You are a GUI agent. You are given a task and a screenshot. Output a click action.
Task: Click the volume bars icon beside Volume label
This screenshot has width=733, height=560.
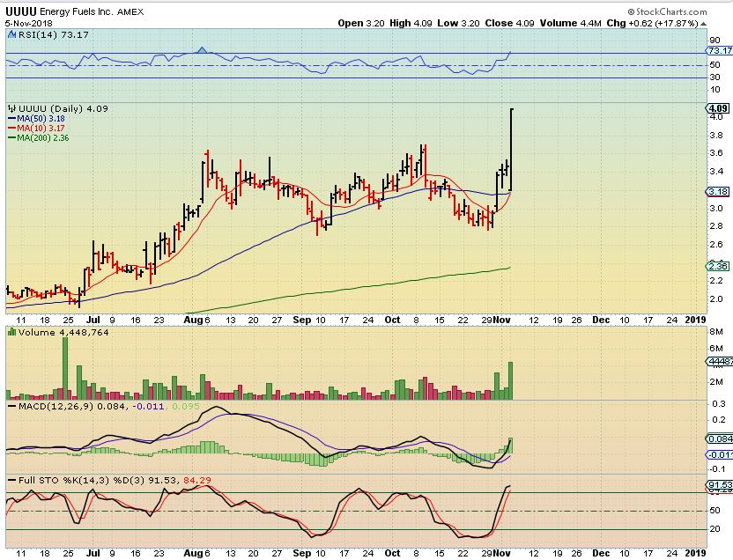click(x=12, y=332)
